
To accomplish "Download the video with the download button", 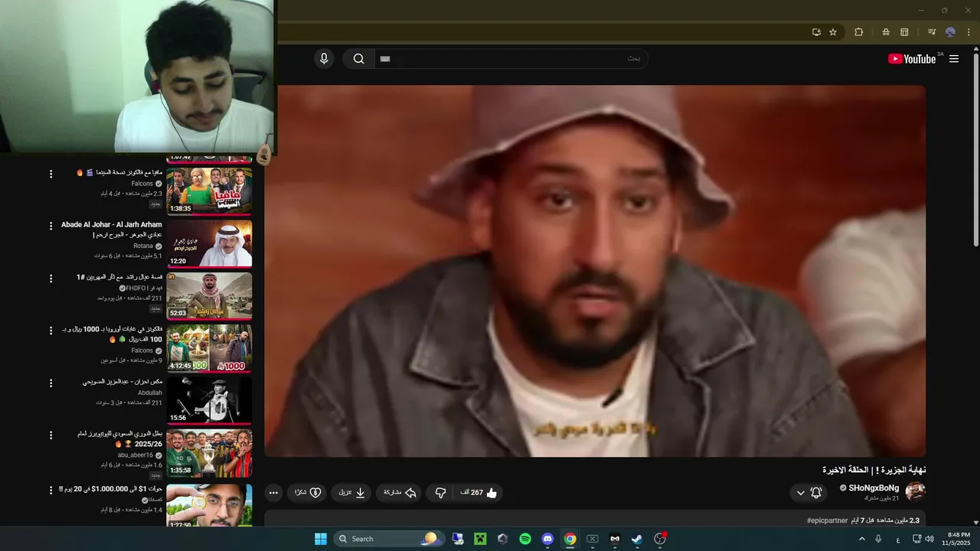I will tap(352, 493).
